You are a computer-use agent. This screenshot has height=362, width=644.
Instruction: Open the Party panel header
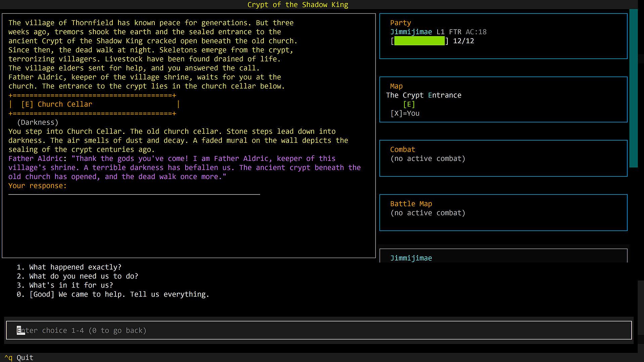click(x=400, y=23)
